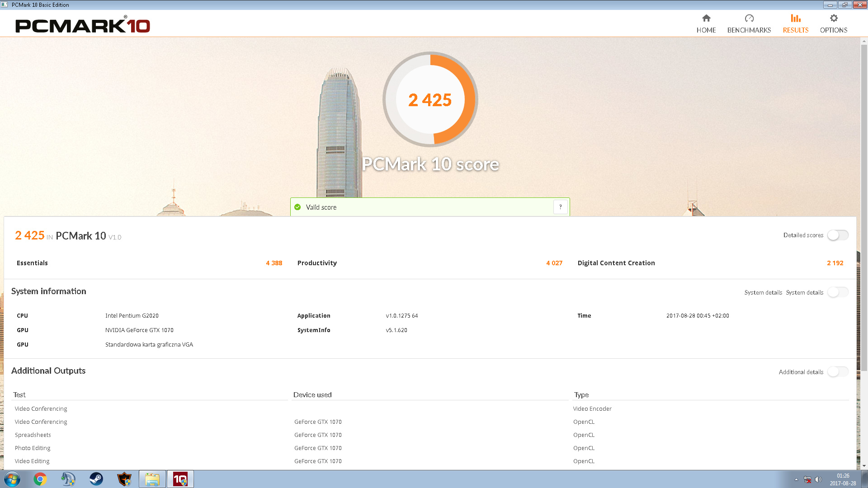Click the vertical scrollbar down arrow

coord(864,466)
